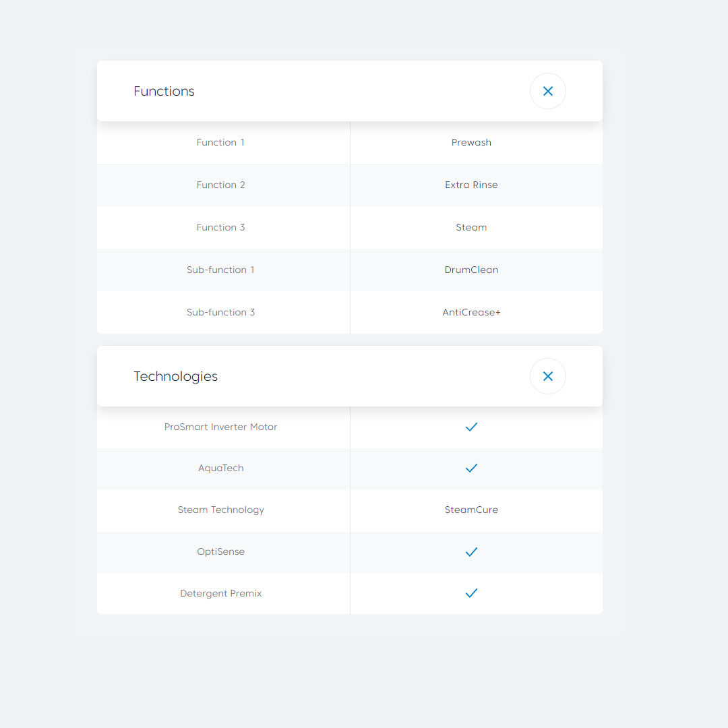Screen dimensions: 728x728
Task: Click the Steam Technology row label
Action: click(220, 510)
